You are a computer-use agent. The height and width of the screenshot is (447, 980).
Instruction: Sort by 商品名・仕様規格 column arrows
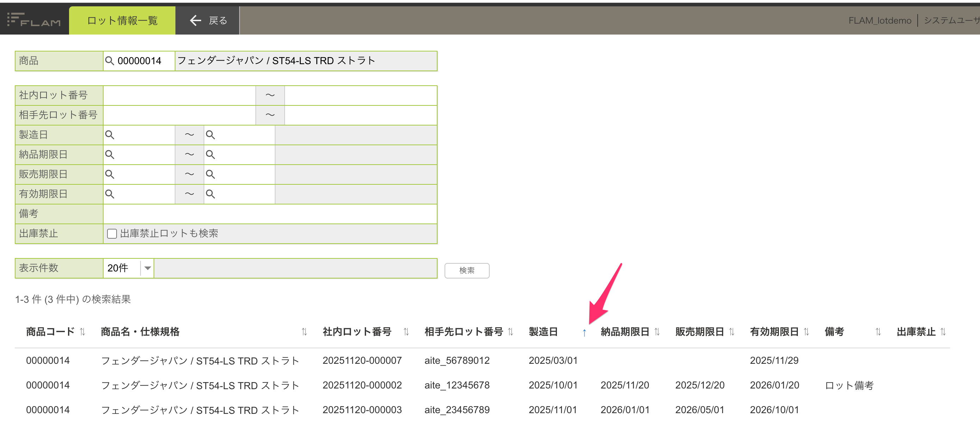[x=304, y=332]
